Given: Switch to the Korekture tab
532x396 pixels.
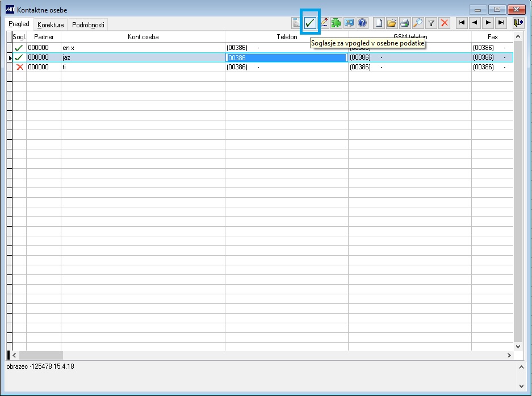Looking at the screenshot, I should coord(51,25).
